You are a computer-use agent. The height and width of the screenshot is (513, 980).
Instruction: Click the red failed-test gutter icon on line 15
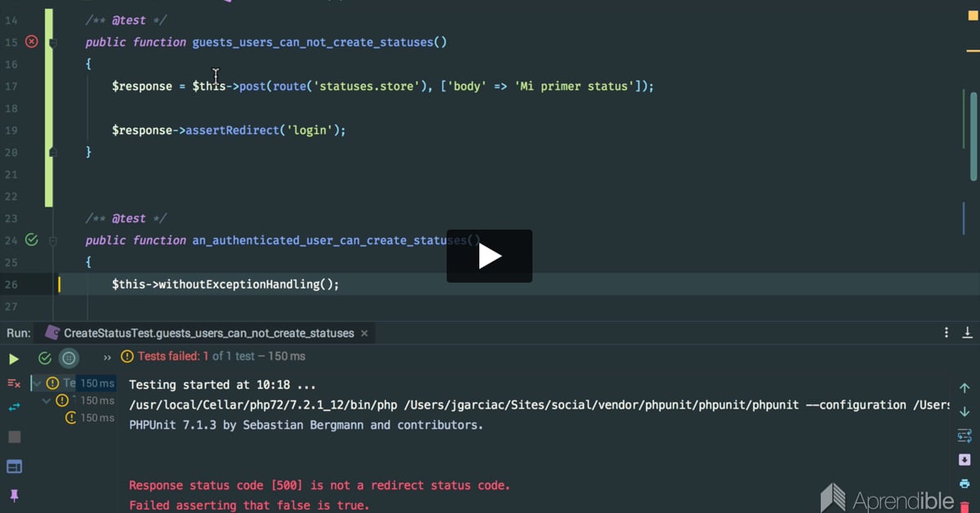click(32, 42)
